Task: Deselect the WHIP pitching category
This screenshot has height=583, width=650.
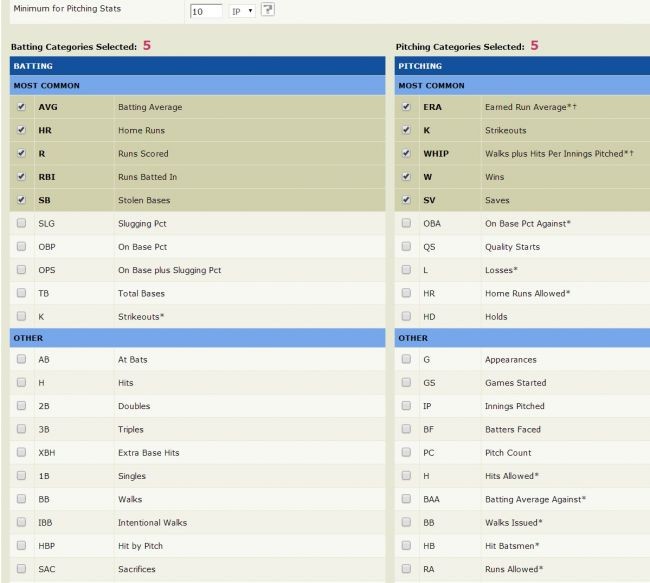Action: coord(406,153)
